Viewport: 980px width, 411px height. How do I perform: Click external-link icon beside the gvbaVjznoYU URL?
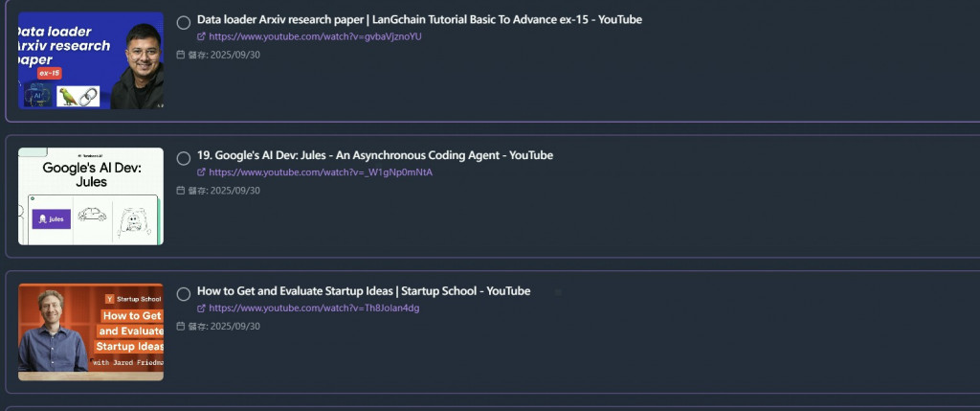click(201, 37)
